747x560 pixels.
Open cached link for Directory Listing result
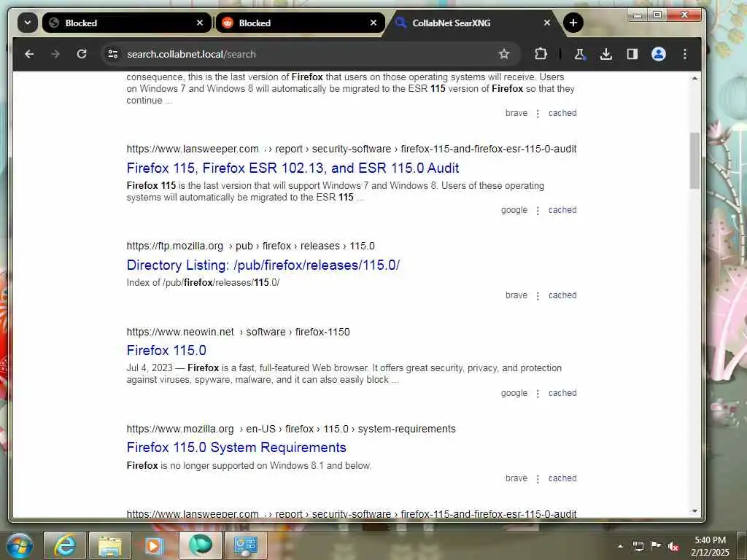[562, 295]
